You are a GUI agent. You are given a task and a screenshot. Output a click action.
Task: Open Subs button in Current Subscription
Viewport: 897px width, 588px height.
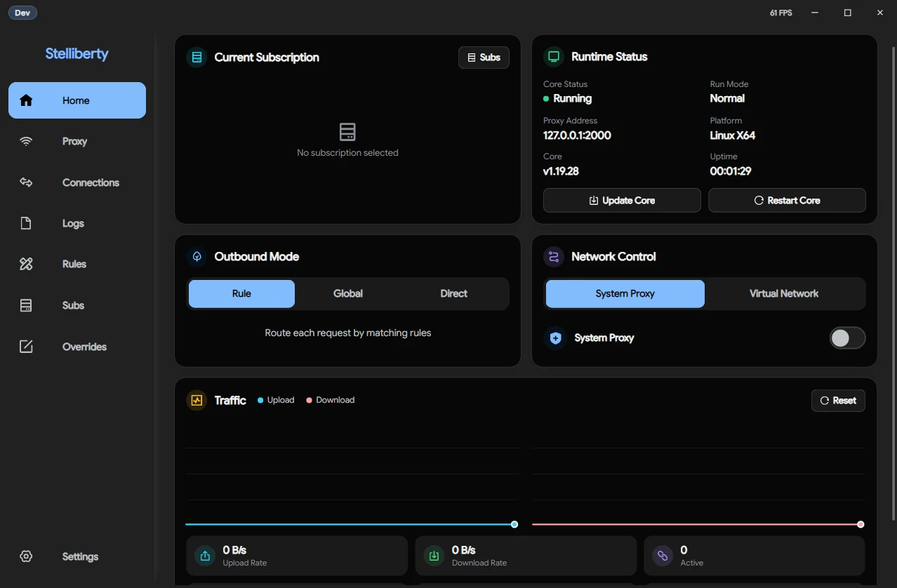[x=484, y=58]
